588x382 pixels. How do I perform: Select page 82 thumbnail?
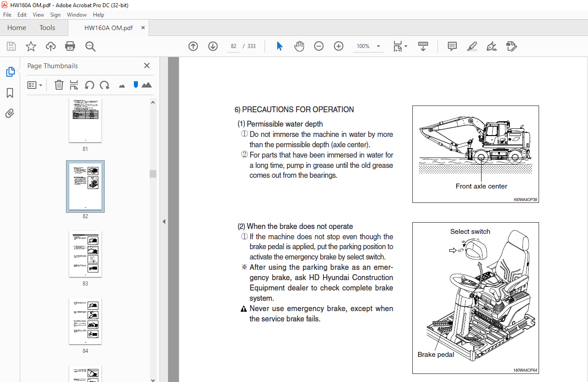(x=85, y=186)
